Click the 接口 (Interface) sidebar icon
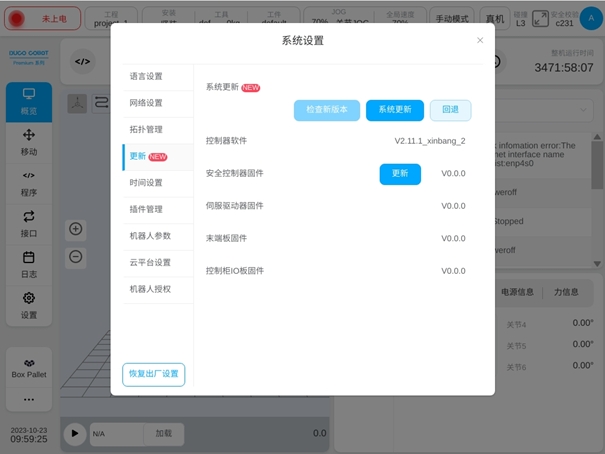The width and height of the screenshot is (605, 454). 29,223
